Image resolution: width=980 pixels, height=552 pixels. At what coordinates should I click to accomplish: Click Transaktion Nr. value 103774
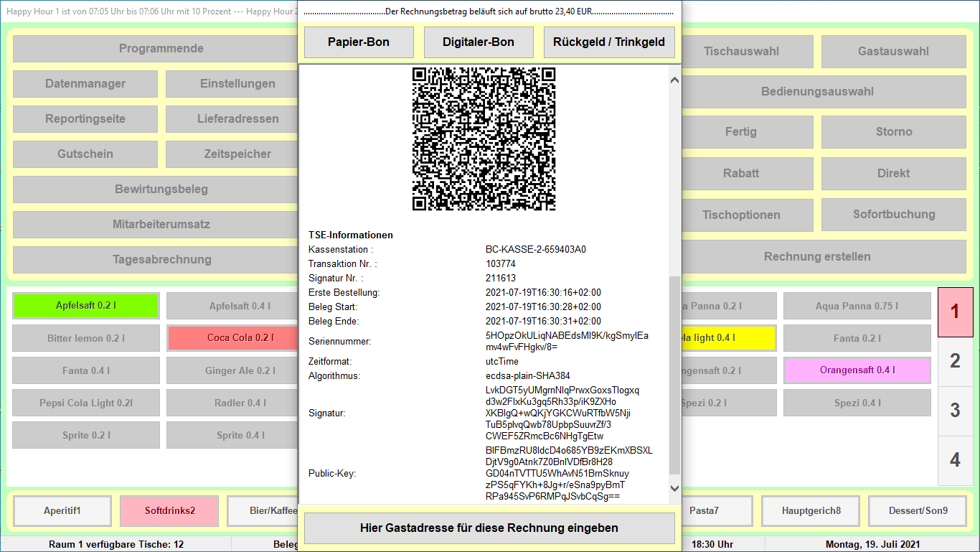pos(501,264)
